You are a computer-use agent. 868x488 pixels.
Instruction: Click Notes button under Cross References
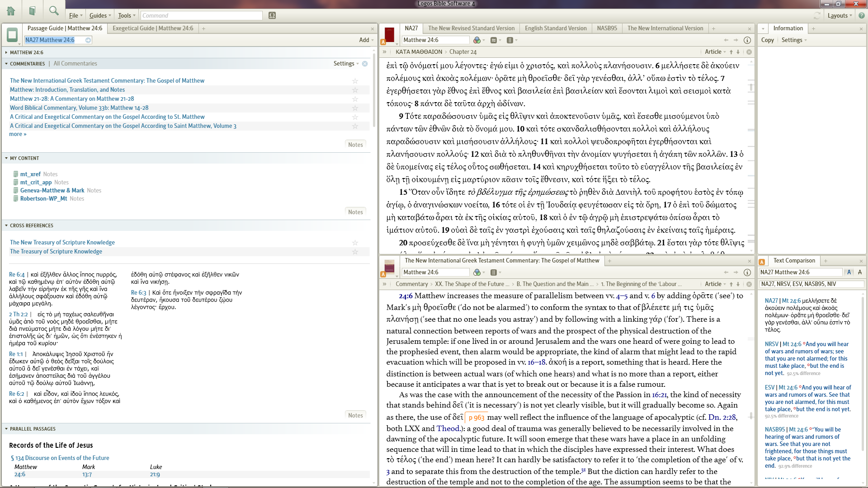tap(355, 415)
